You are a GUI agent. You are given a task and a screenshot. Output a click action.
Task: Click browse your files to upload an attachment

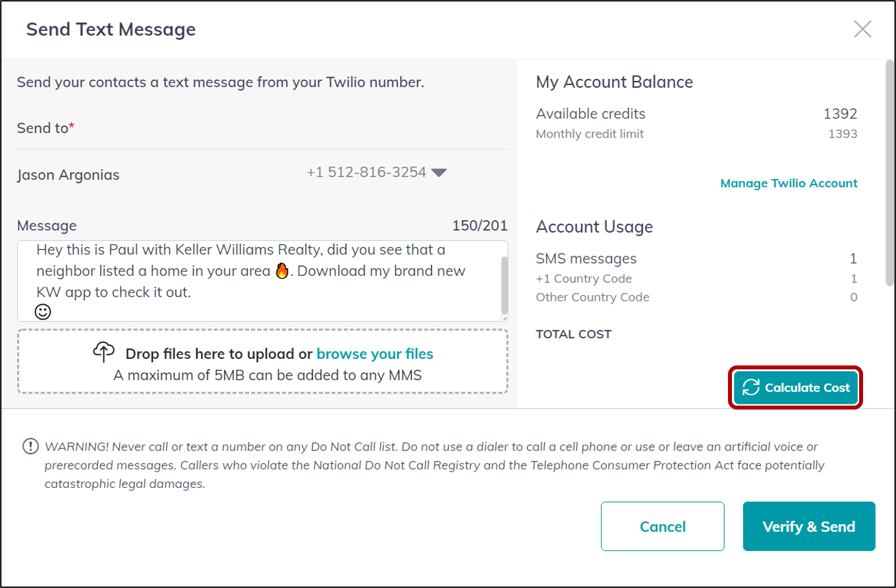click(x=375, y=354)
